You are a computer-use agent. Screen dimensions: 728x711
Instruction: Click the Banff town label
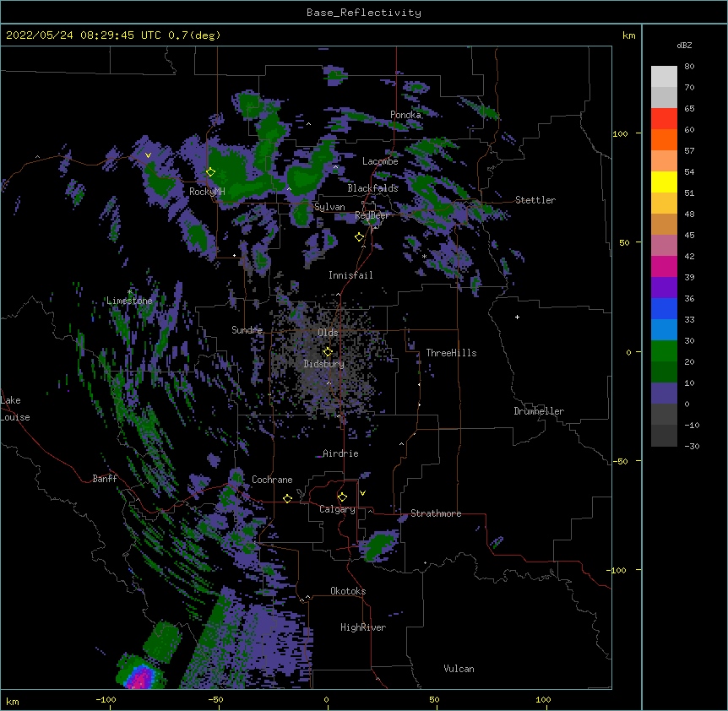point(105,479)
